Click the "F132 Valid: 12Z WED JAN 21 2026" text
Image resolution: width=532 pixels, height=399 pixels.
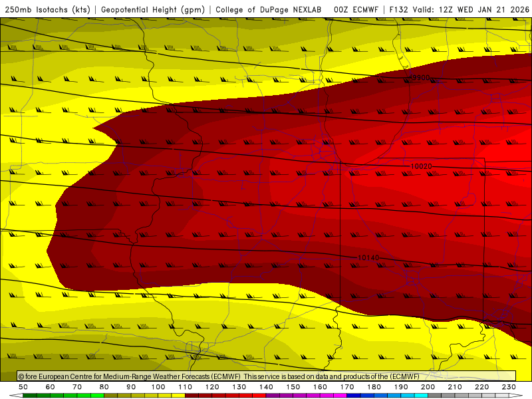(x=460, y=9)
